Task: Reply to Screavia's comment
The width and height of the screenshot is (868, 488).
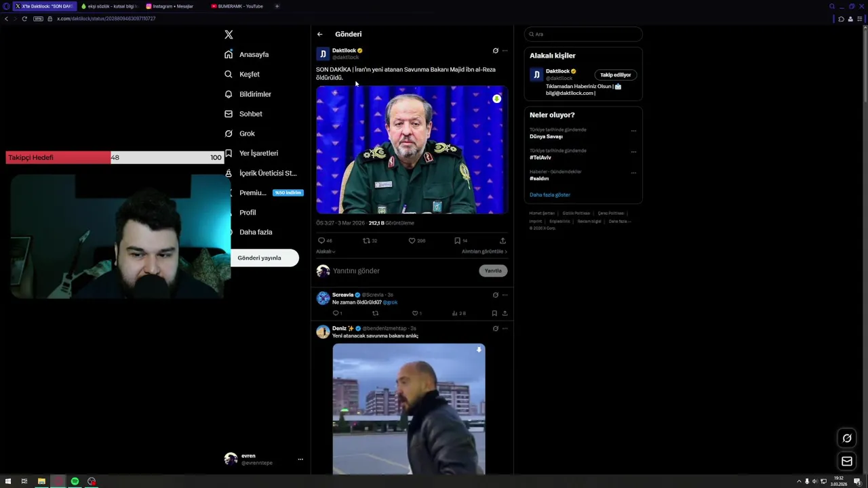Action: [x=336, y=313]
